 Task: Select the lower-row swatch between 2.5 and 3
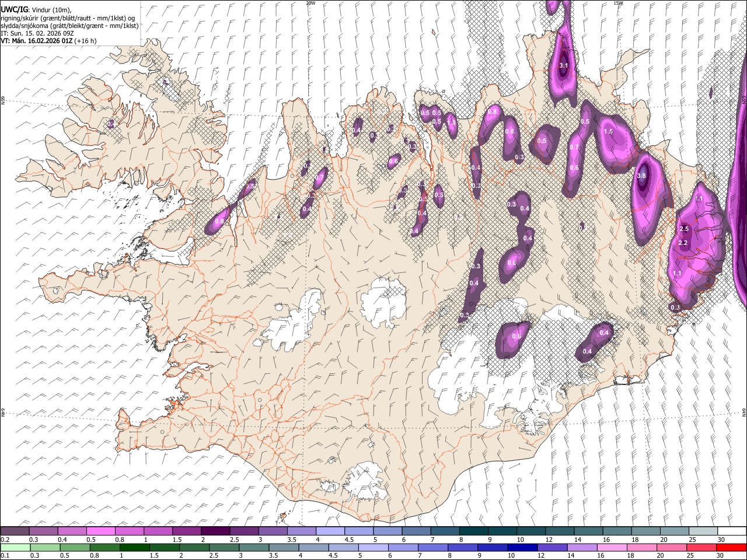tap(225, 547)
